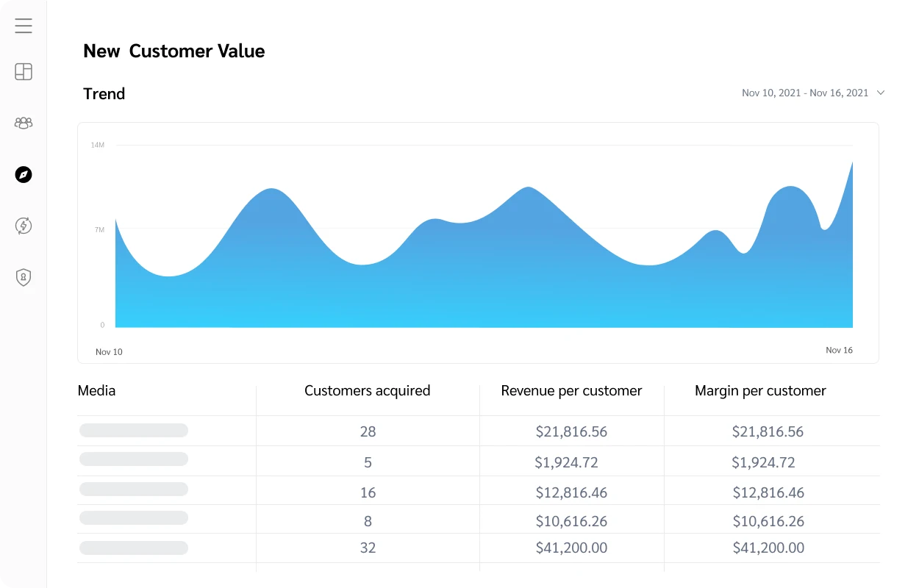
Task: Click the New Customer Value title
Action: 174,51
